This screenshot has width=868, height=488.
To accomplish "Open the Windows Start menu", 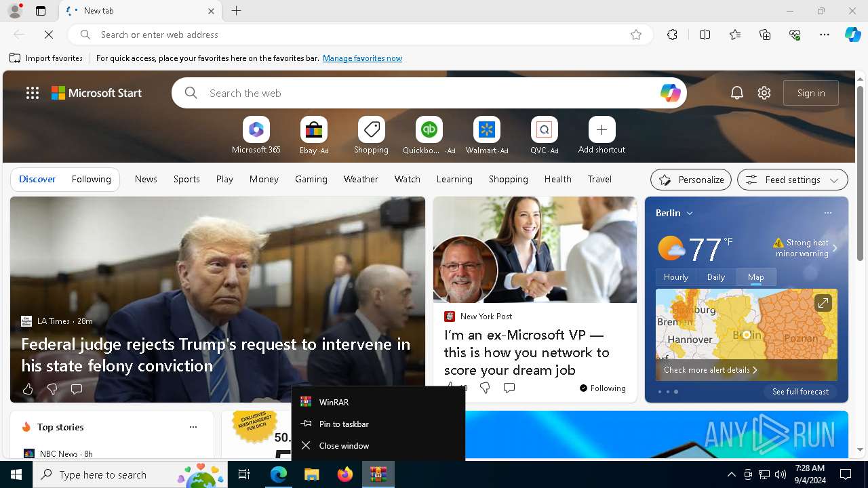I will coord(16,474).
